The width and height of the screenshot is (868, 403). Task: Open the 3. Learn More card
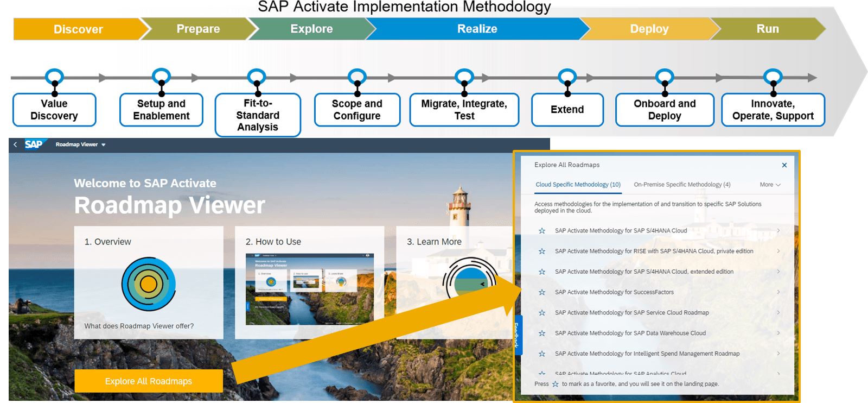[x=455, y=282]
